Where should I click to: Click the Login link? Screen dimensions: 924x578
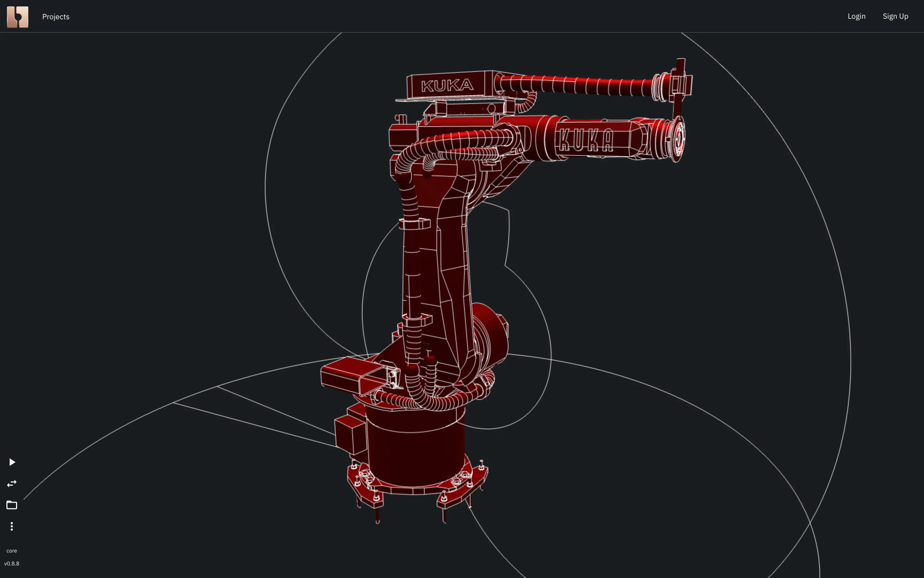pyautogui.click(x=856, y=16)
